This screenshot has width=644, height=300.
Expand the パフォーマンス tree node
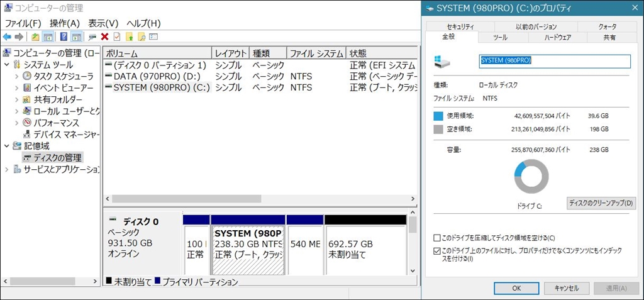[17, 123]
